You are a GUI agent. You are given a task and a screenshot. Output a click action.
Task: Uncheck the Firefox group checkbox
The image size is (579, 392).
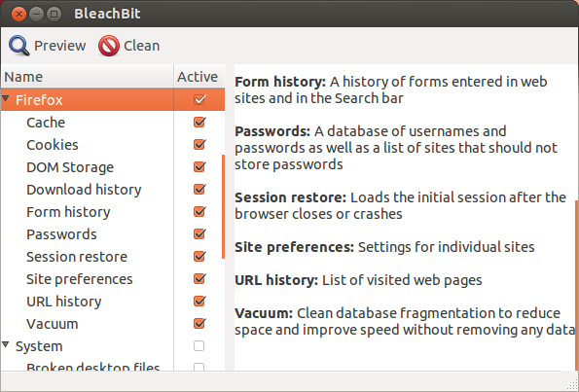coord(199,99)
